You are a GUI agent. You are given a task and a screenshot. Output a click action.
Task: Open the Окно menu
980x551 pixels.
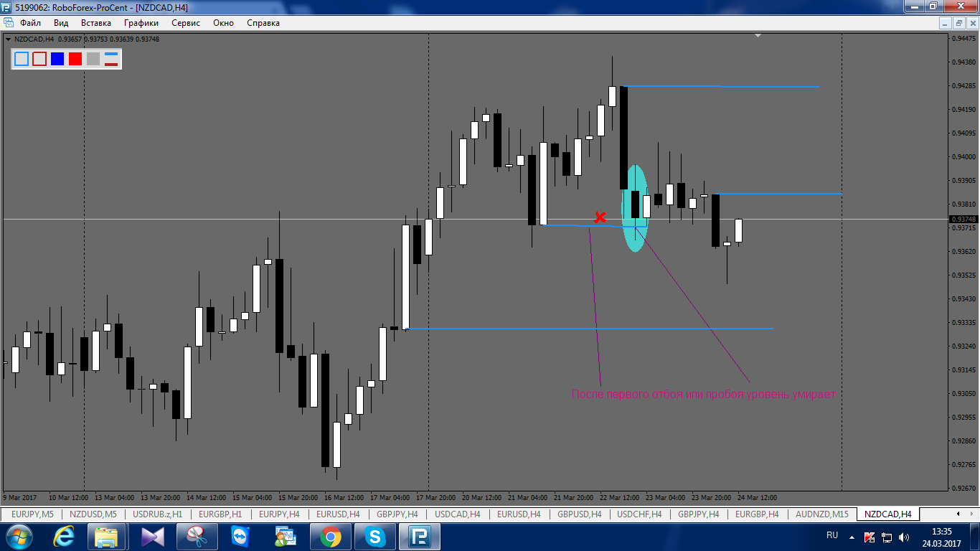click(224, 23)
